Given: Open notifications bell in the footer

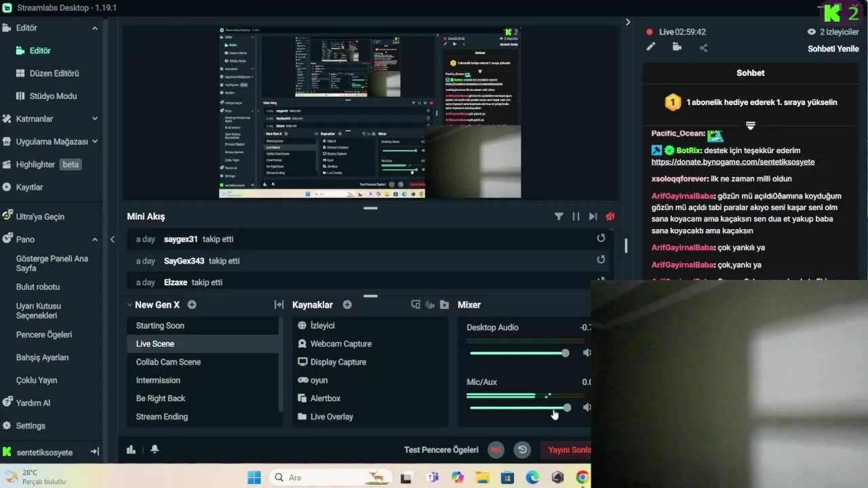Looking at the screenshot, I should click(155, 449).
